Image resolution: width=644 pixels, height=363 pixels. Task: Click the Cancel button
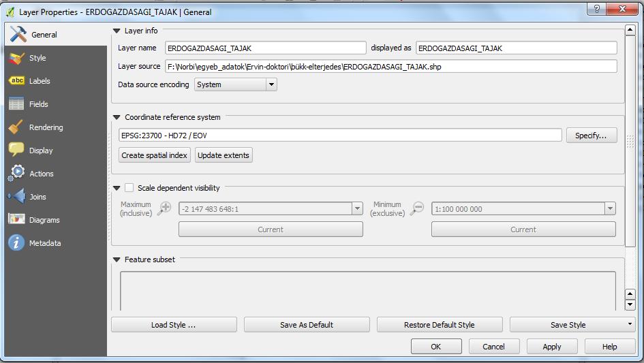[494, 347]
